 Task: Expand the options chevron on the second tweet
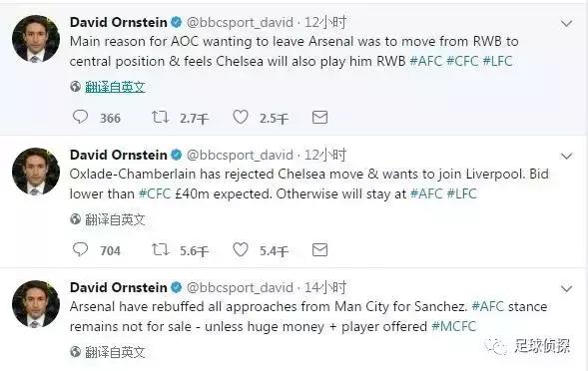(566, 156)
